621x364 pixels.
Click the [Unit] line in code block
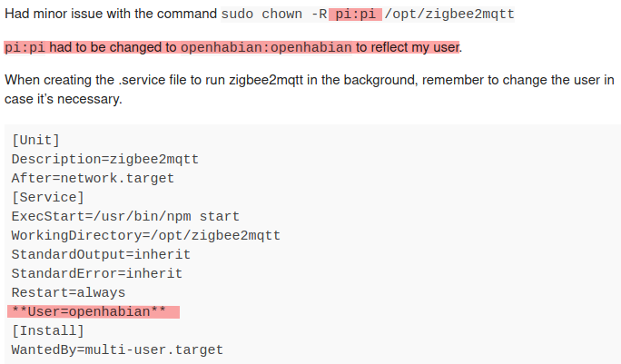click(x=35, y=140)
